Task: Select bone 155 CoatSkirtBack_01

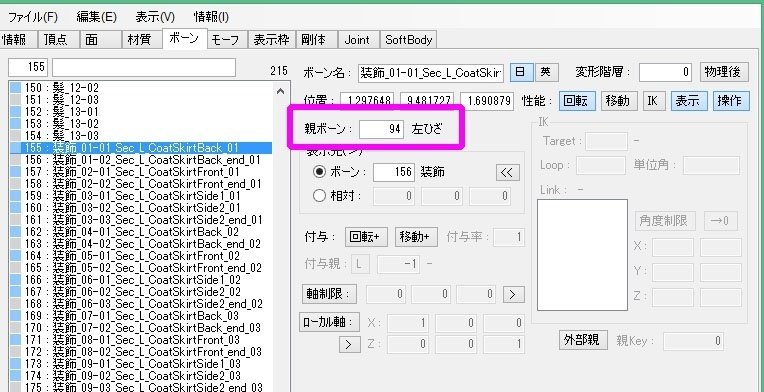Action: (x=141, y=148)
